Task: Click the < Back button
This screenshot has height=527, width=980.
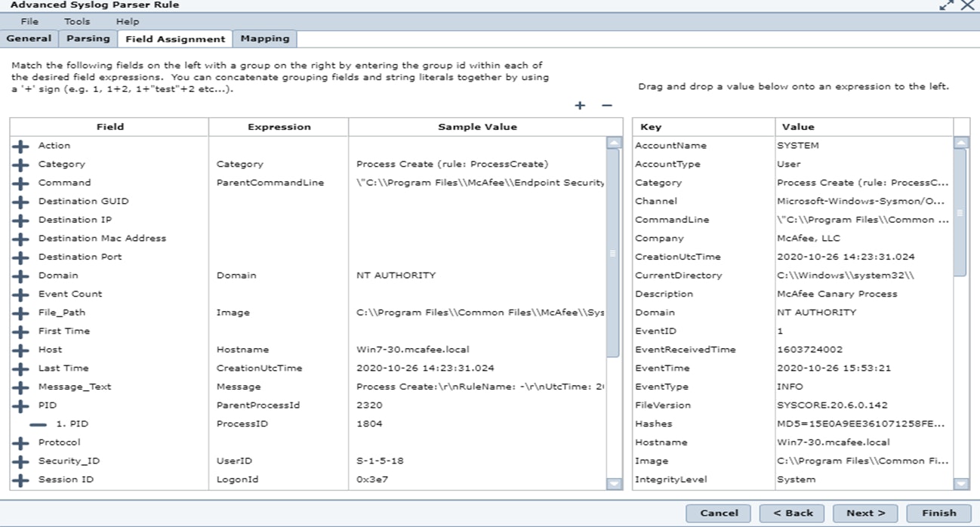Action: click(x=792, y=513)
